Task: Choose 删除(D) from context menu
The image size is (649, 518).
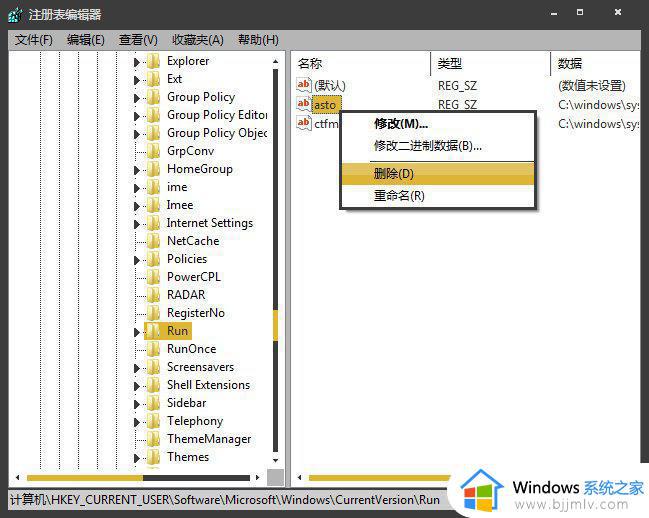Action: (438, 174)
